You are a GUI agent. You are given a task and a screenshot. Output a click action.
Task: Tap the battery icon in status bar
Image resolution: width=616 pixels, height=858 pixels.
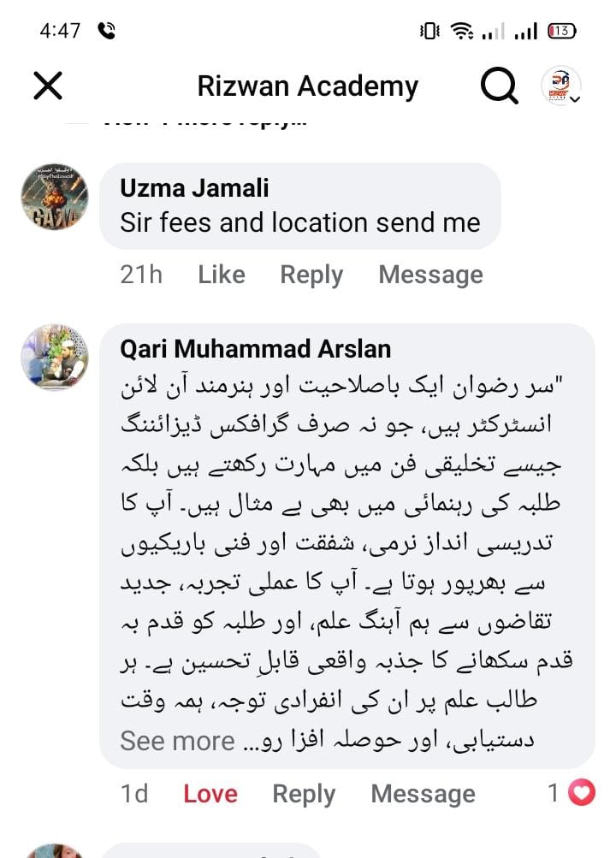(561, 32)
